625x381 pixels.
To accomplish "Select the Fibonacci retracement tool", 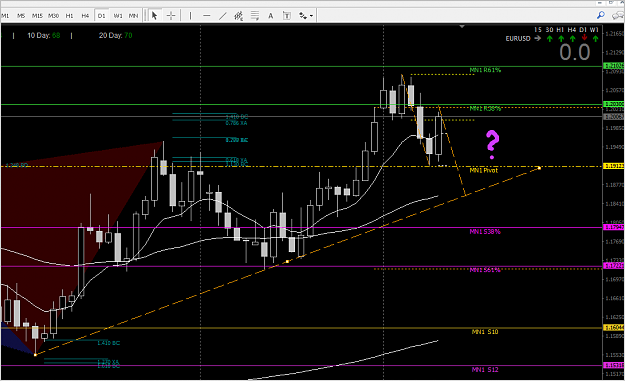I will pyautogui.click(x=255, y=16).
